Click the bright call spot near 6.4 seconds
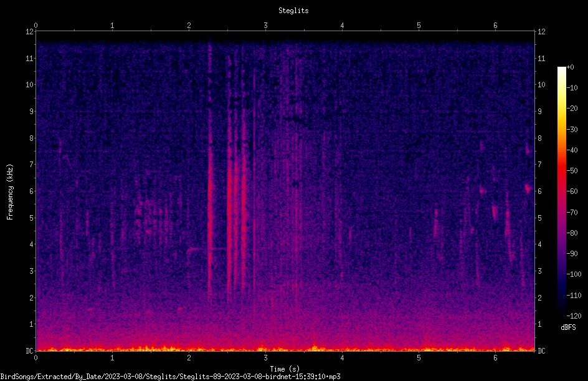The image size is (588, 381). point(528,188)
